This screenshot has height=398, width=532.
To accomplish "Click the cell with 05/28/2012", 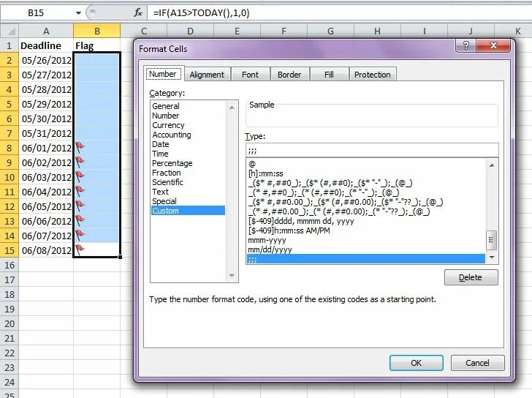I will coord(46,90).
